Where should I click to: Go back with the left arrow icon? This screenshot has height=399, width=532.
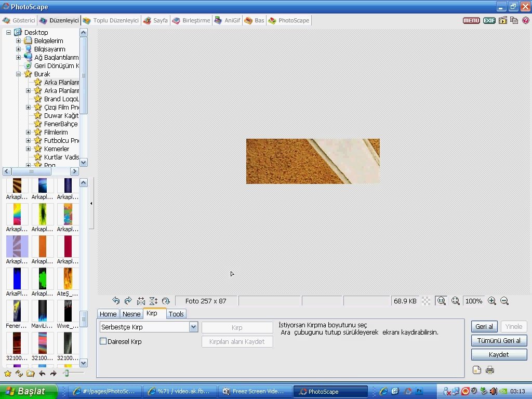point(42,374)
